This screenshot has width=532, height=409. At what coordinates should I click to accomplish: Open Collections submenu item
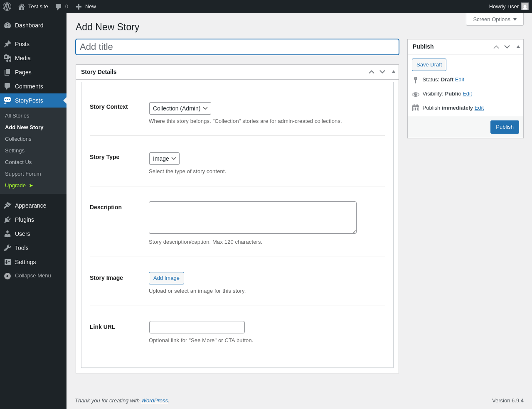[18, 139]
